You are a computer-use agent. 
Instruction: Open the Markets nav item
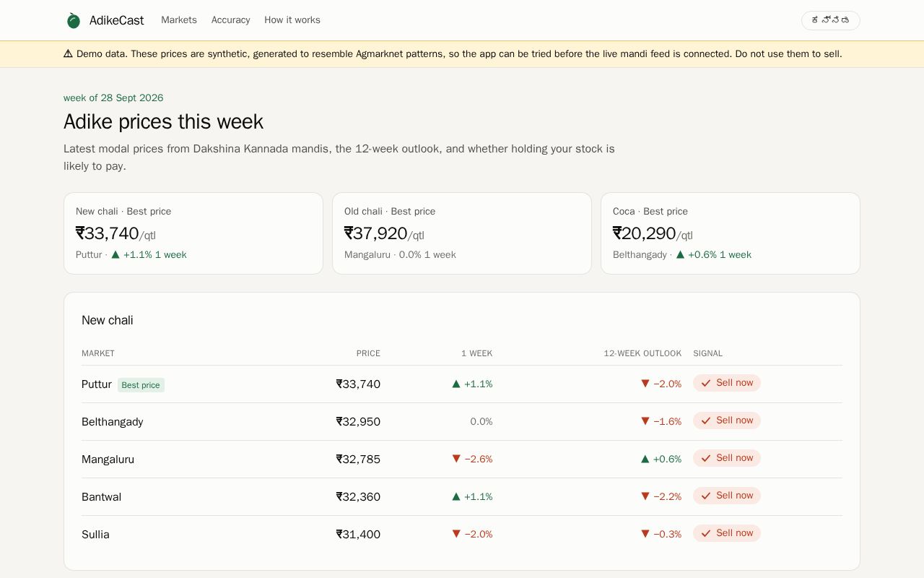[x=179, y=20]
